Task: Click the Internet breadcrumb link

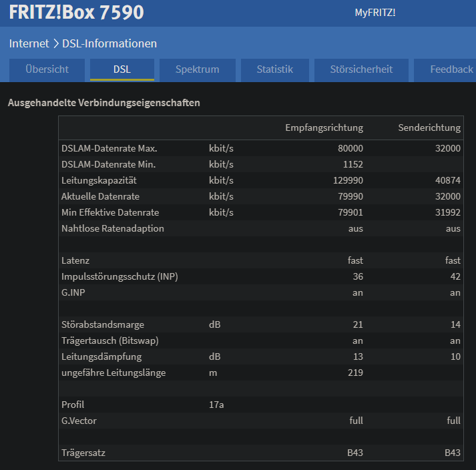Action: (x=29, y=43)
